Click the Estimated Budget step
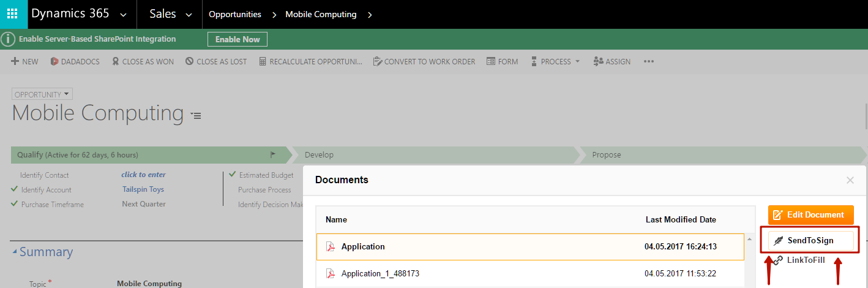The width and height of the screenshot is (868, 288). click(266, 175)
